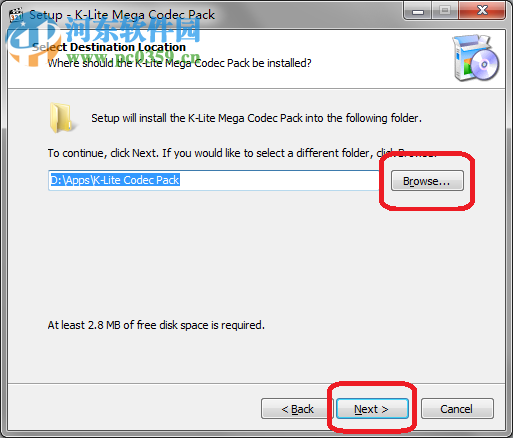Screen dimensions: 513x438
Task: Click the greyed-out maximize button
Action: tap(445, 11)
